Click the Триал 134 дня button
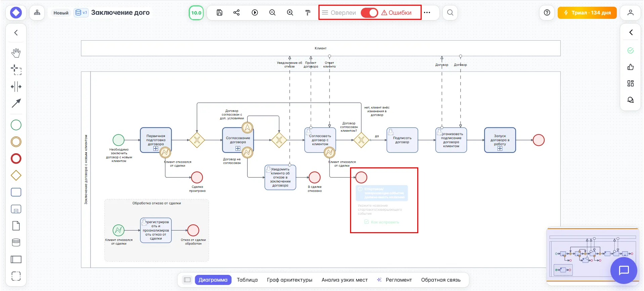644x291 pixels. tap(587, 13)
